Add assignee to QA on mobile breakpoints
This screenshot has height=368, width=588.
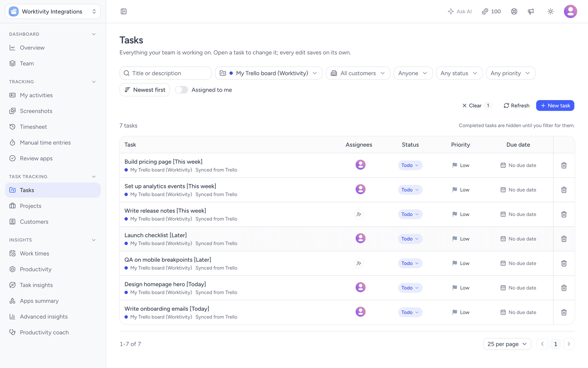359,263
